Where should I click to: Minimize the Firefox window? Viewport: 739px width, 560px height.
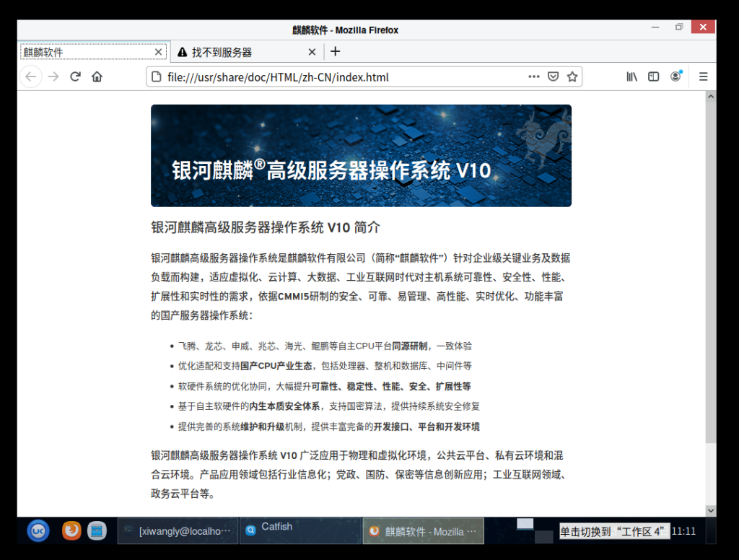pos(655,27)
